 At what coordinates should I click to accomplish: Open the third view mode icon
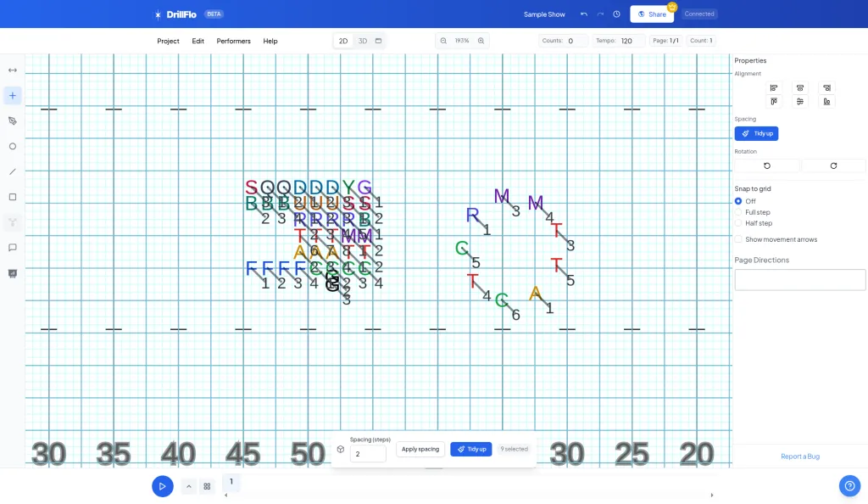pyautogui.click(x=379, y=41)
